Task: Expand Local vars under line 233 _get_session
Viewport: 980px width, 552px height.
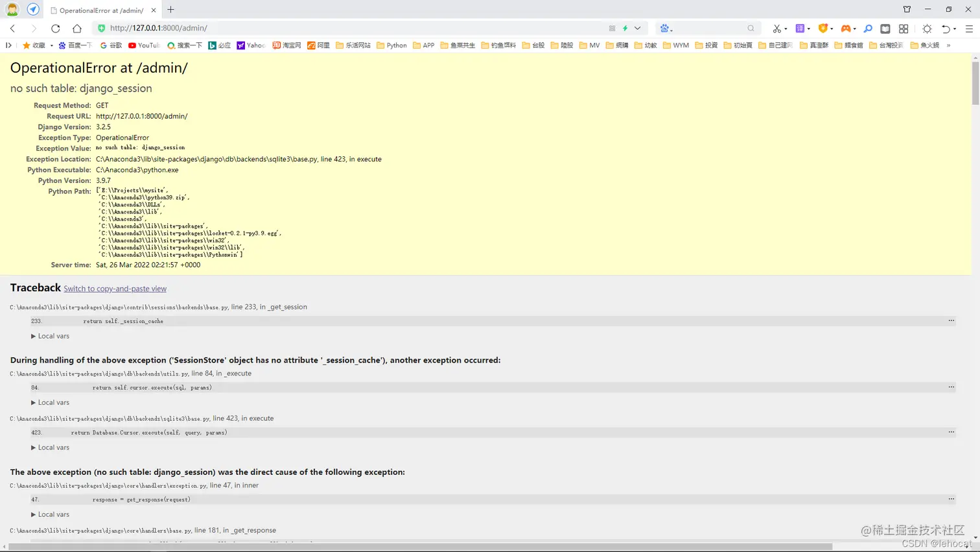Action: (50, 336)
